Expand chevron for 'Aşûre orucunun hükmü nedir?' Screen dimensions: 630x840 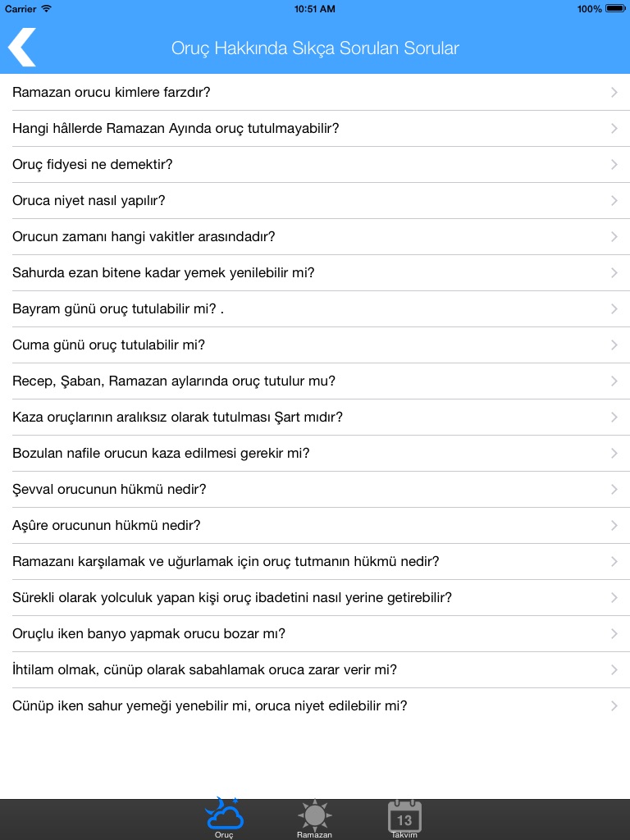614,526
